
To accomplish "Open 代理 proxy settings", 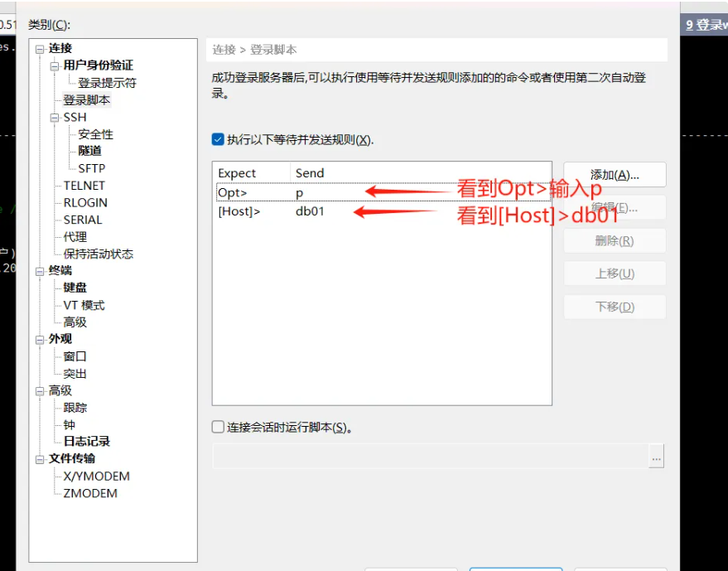I will tap(75, 237).
